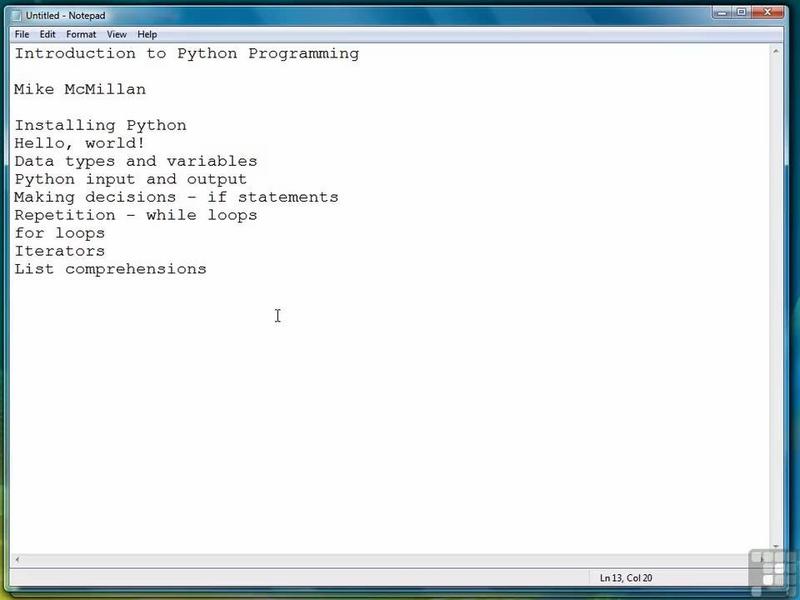800x600 pixels.
Task: Click the 'for loops' line
Action: 60,233
